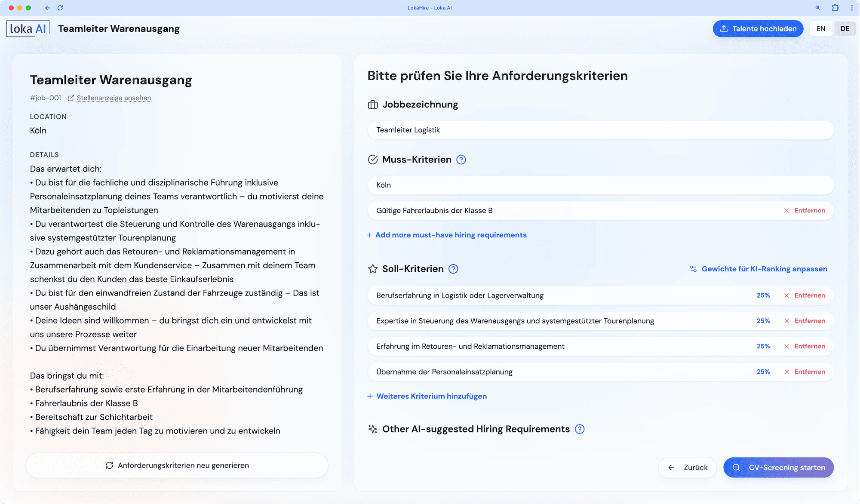Open the Stellenanzeige ansehen link
860x504 pixels.
(114, 98)
